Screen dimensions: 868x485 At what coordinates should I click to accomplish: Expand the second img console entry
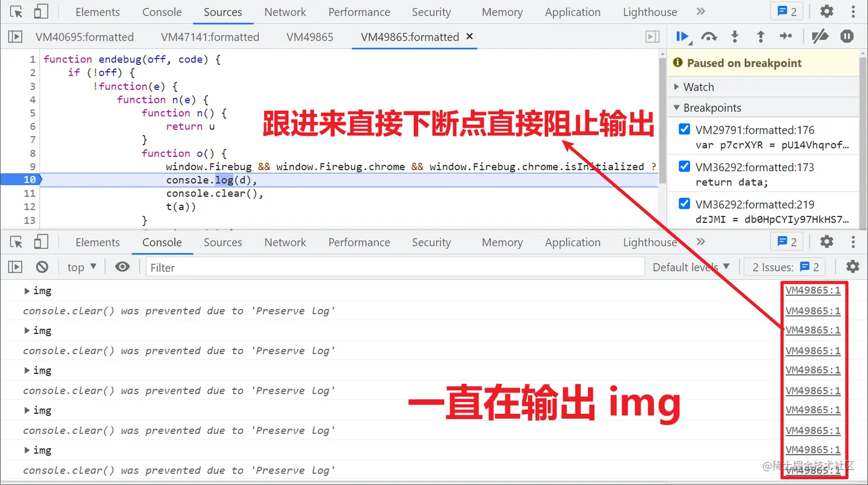click(26, 330)
